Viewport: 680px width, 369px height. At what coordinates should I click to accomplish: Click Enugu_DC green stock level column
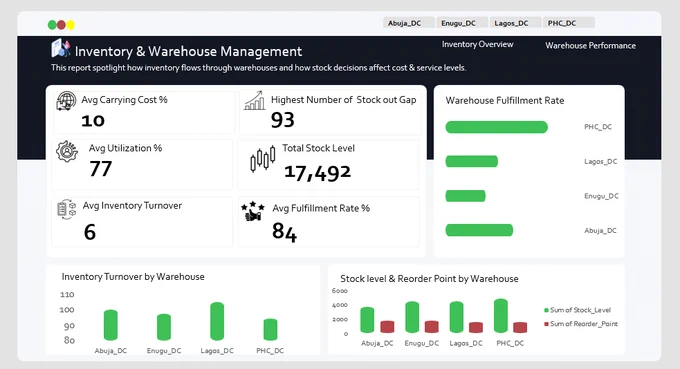pyautogui.click(x=412, y=317)
